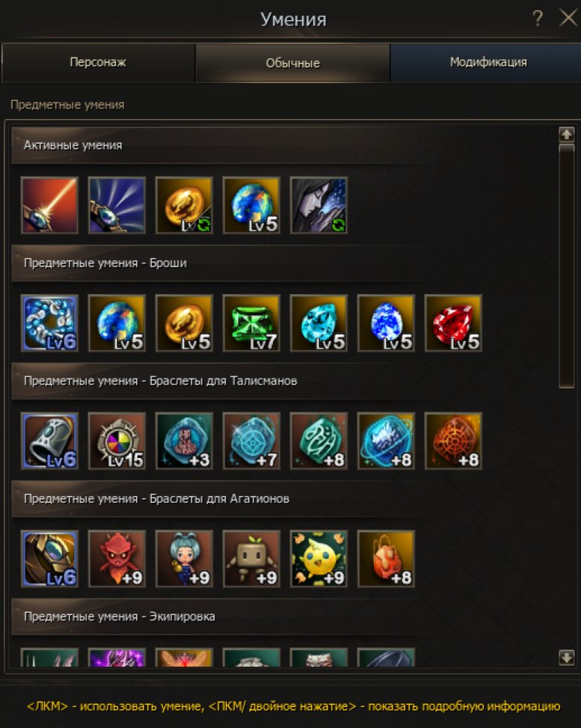Click the scroll up arrow button
Screen dimensions: 581x728
pyautogui.click(x=567, y=135)
